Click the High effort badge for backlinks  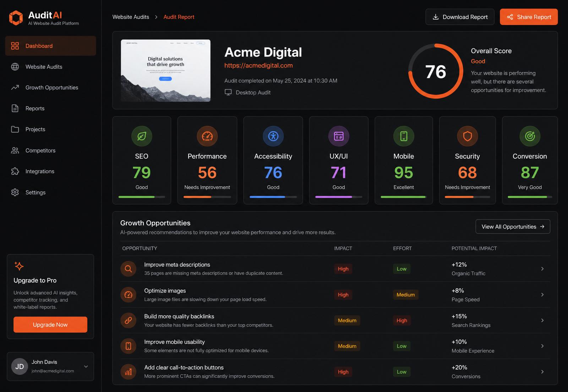402,320
